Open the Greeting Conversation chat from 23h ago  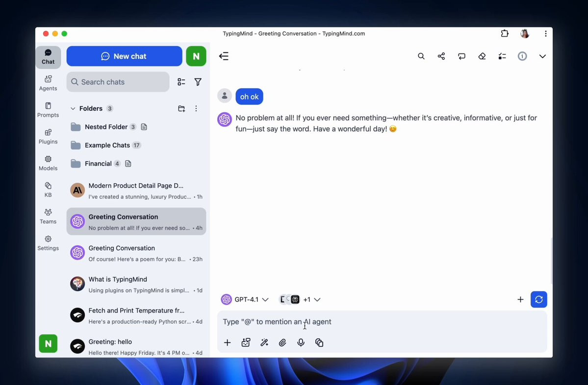click(136, 253)
